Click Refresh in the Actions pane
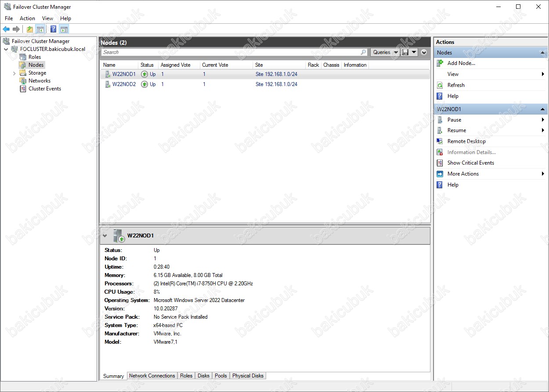 click(x=456, y=85)
